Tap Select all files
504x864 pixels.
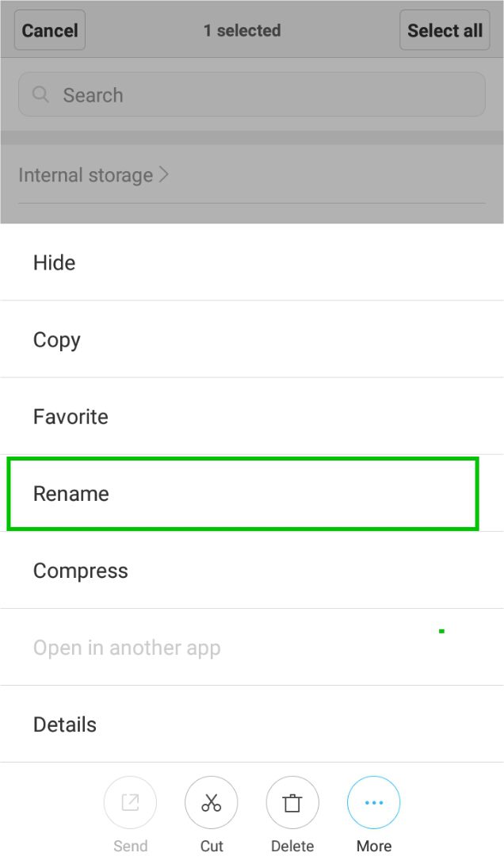444,30
